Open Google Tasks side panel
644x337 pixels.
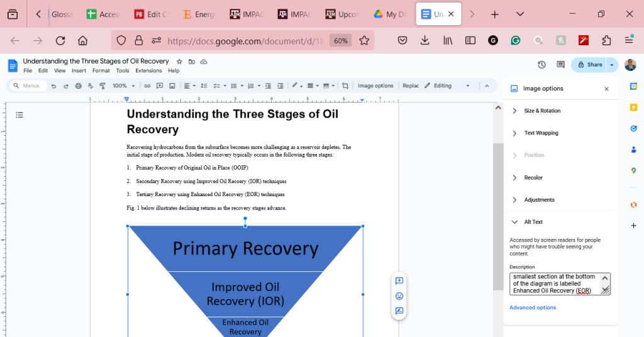tap(634, 128)
